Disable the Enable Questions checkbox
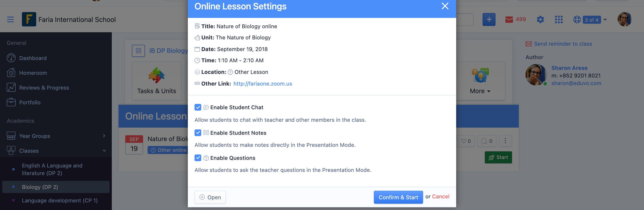 pyautogui.click(x=198, y=158)
